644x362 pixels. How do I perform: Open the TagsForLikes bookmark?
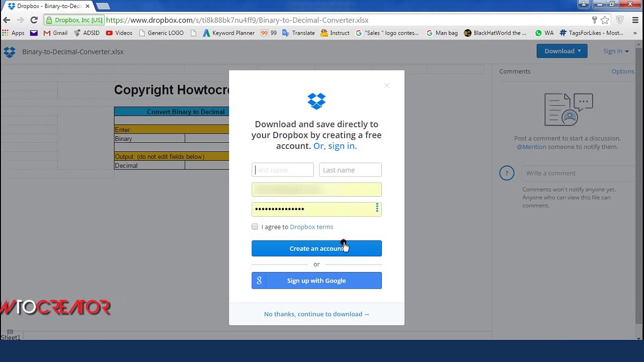[x=592, y=33]
